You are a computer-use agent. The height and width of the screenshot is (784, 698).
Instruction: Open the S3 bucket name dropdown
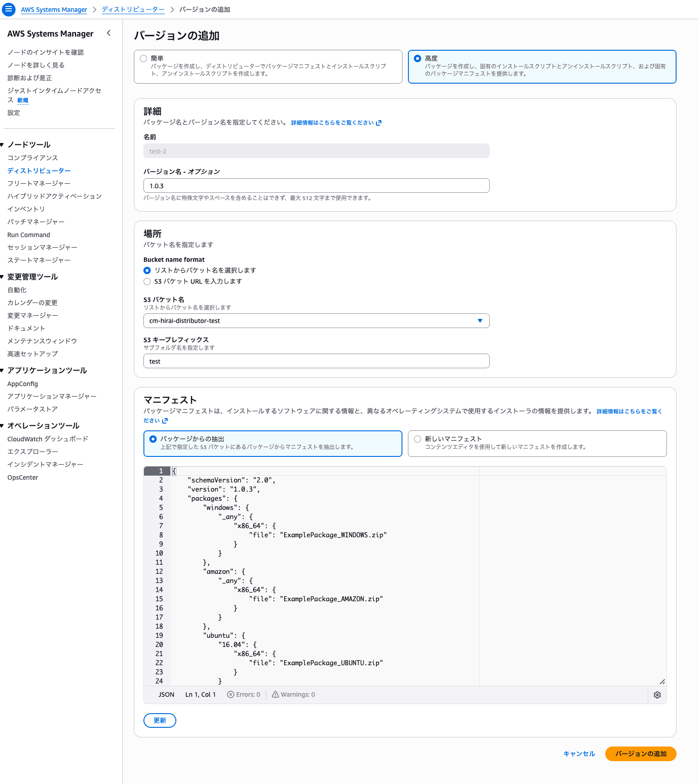pos(317,321)
